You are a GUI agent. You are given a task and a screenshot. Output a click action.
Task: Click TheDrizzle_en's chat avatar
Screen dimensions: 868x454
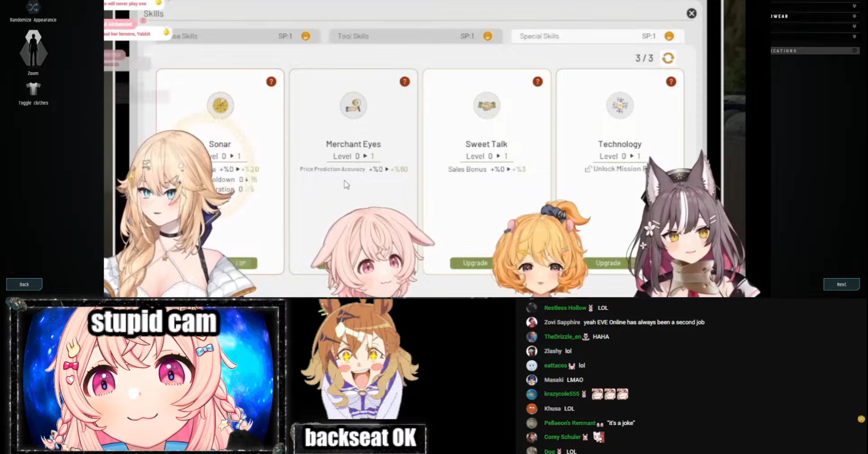click(532, 337)
